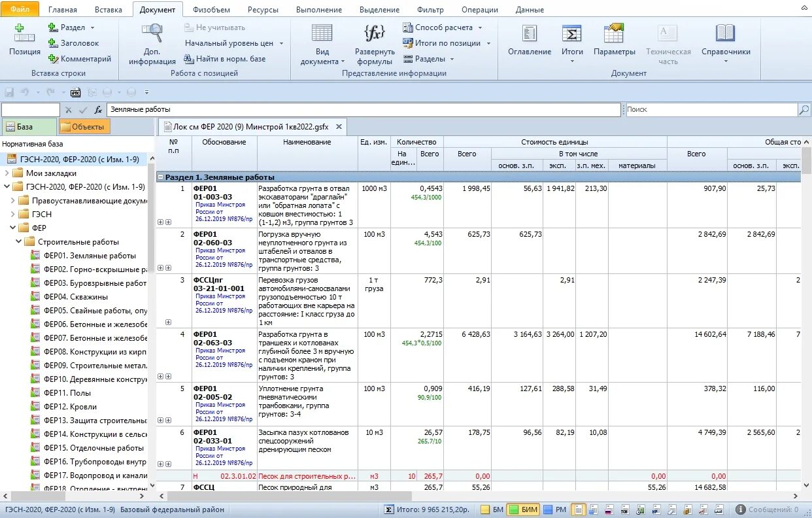812x518 pixels.
Task: Open the Файл menu
Action: tap(20, 9)
